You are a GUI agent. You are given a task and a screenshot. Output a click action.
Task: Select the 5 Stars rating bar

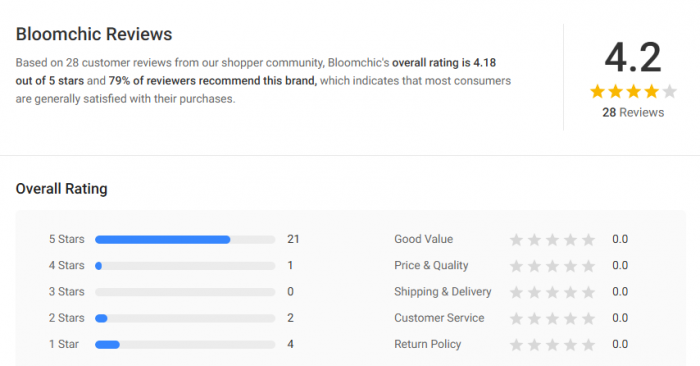(185, 240)
